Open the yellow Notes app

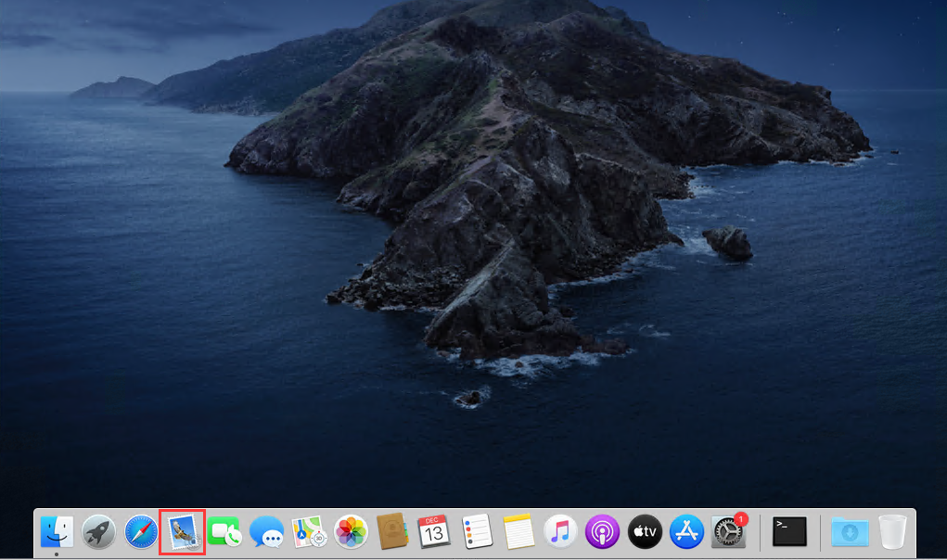point(518,531)
